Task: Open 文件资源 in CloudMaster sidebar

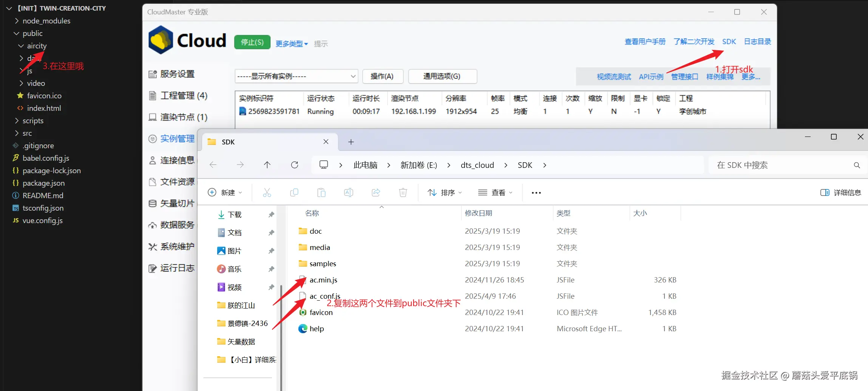Action: pos(172,182)
